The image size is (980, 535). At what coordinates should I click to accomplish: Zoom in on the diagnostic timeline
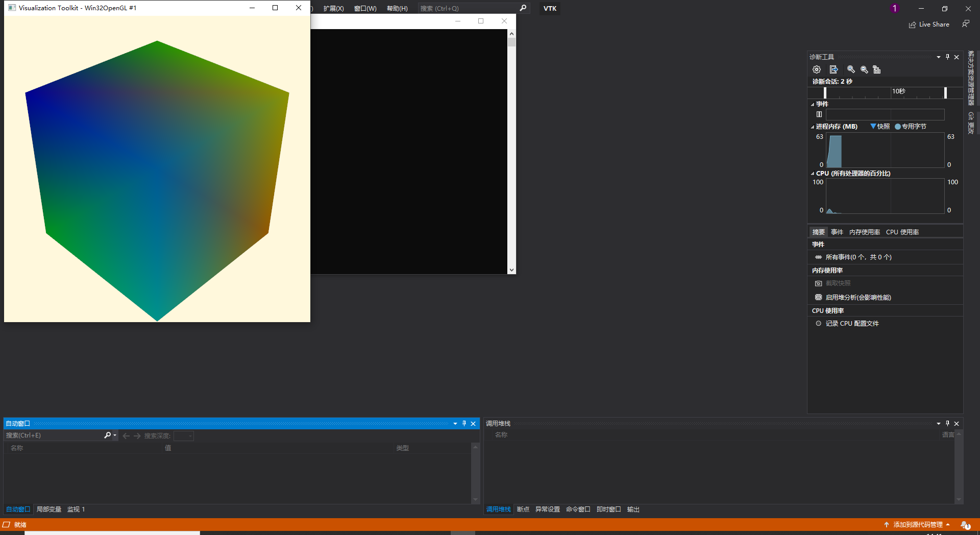pos(851,69)
